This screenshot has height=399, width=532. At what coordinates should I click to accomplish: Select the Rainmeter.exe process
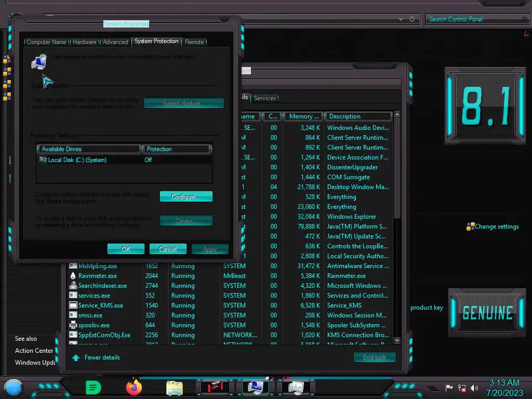click(231, 276)
